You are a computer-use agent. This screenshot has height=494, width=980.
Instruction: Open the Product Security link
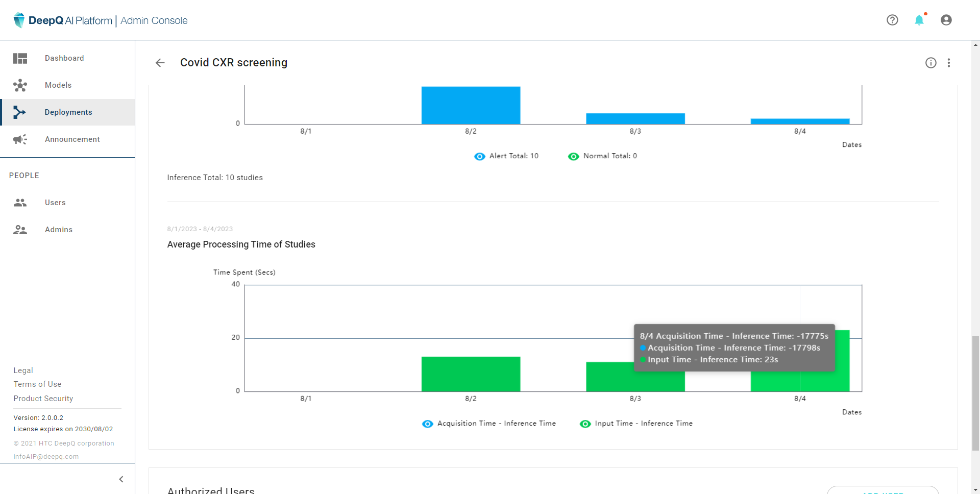coord(43,399)
